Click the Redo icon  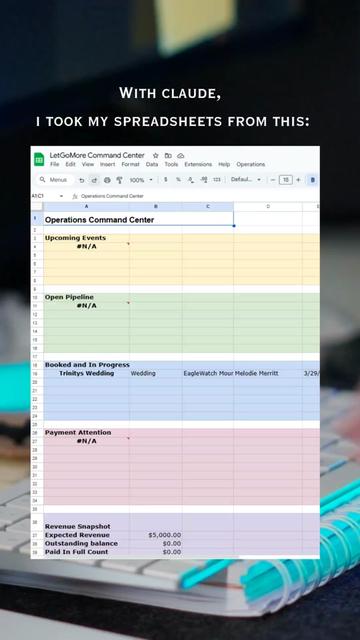[94, 180]
